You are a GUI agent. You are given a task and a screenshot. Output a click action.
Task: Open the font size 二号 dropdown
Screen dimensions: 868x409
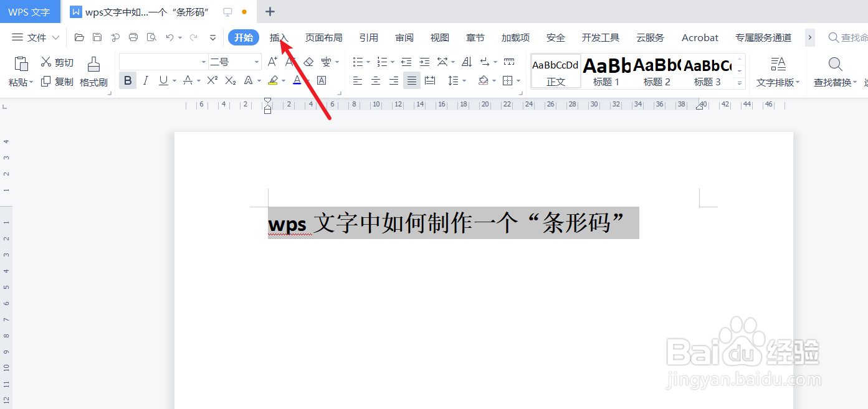pyautogui.click(x=257, y=62)
